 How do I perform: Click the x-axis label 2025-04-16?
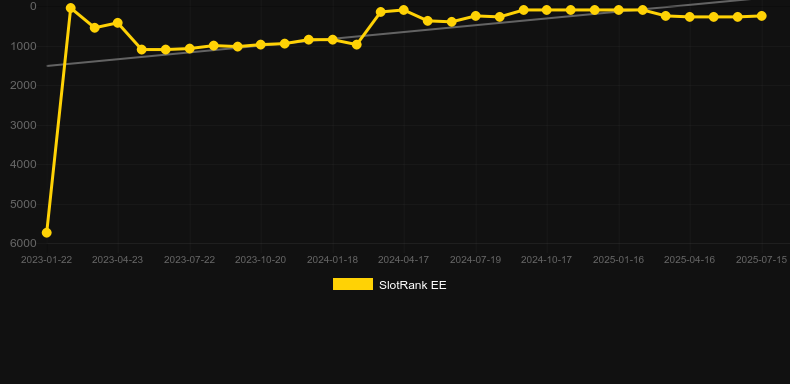[x=690, y=260]
